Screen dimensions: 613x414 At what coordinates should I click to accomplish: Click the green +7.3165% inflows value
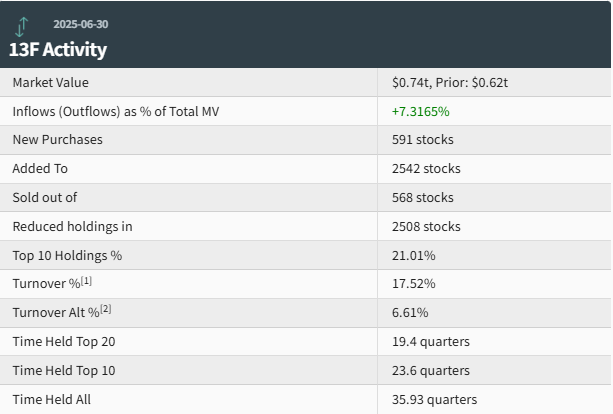[x=421, y=111]
